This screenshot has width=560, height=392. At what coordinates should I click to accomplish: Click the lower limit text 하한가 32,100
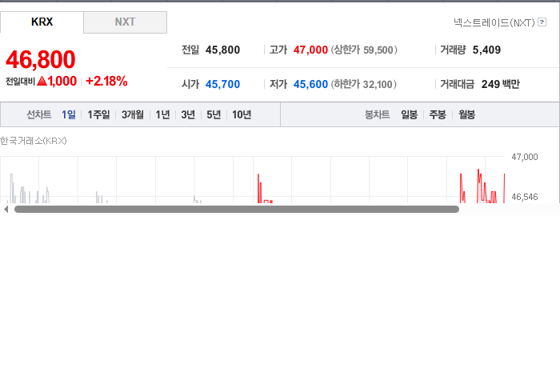(363, 84)
